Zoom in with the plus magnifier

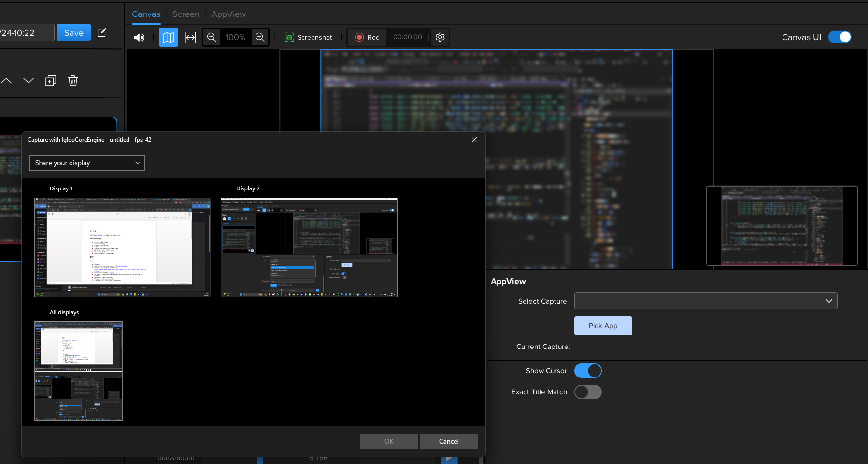pos(260,37)
